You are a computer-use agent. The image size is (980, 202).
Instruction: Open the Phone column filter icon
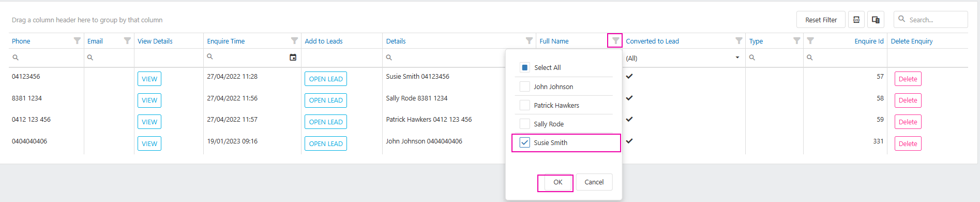click(77, 40)
